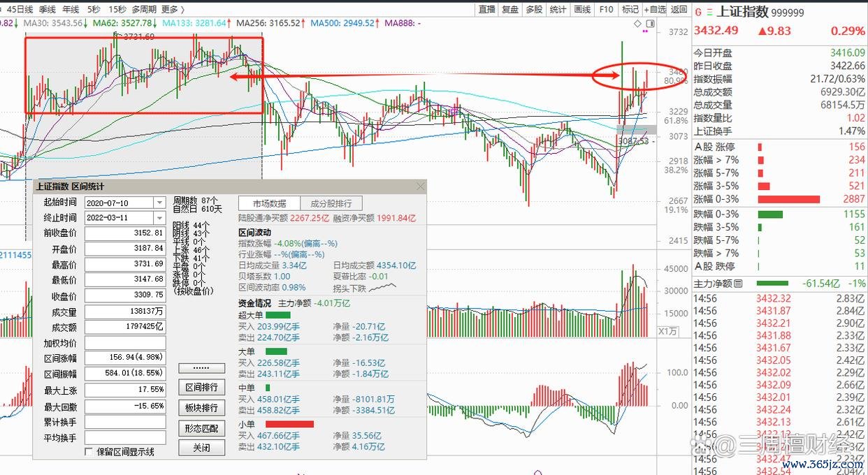Click the X1万 volume unit label
The height and width of the screenshot is (475, 868).
click(667, 332)
